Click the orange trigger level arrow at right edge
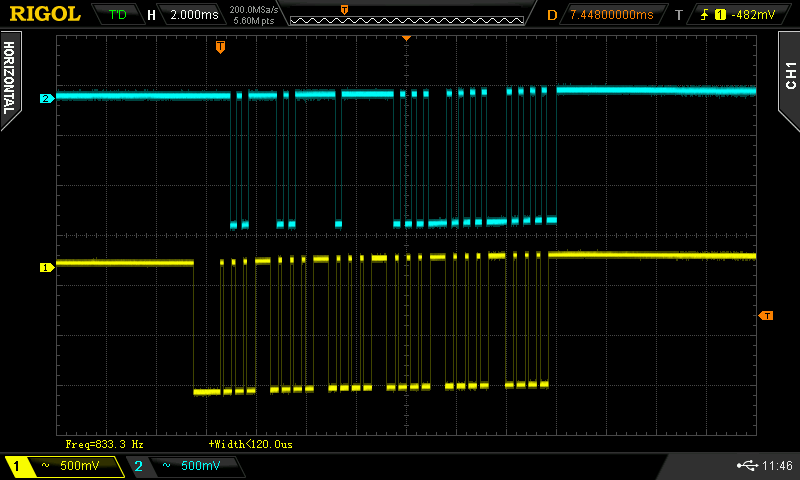This screenshot has height=480, width=800. click(x=766, y=316)
